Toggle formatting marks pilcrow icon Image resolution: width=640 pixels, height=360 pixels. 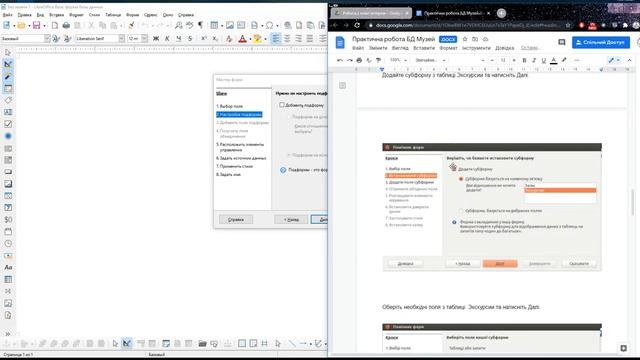[200, 25]
